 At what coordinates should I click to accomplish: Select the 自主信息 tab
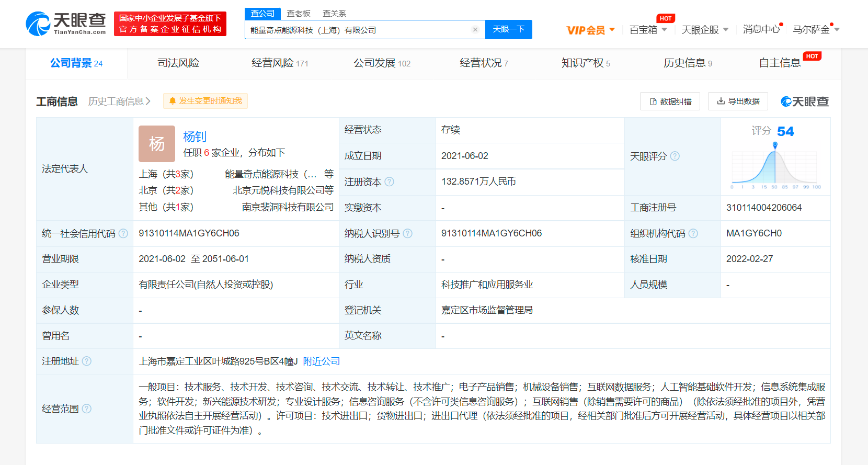780,63
